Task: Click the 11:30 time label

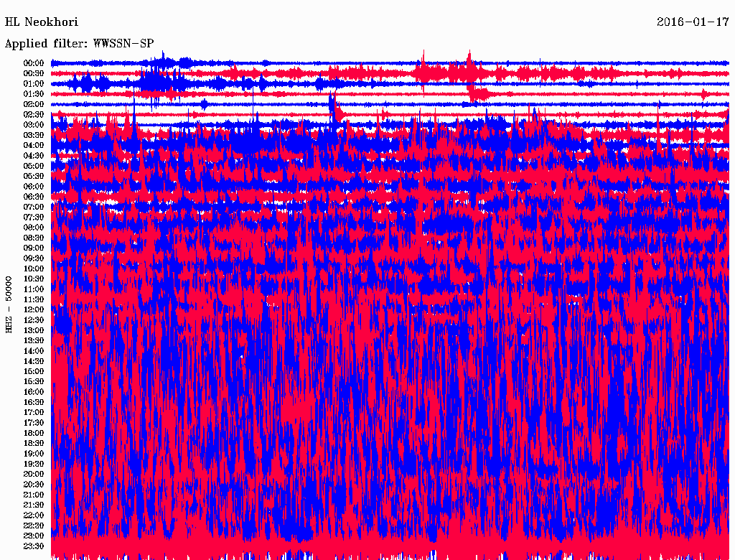Action: [34, 299]
